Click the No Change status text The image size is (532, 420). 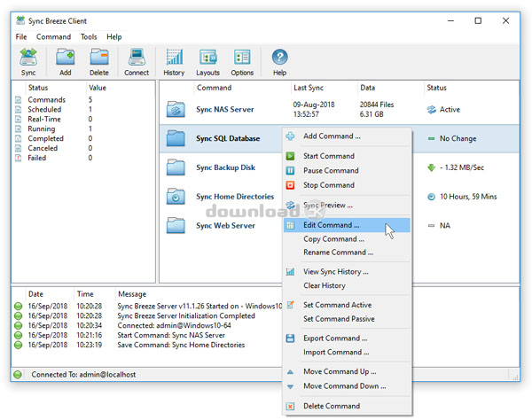[x=458, y=138]
